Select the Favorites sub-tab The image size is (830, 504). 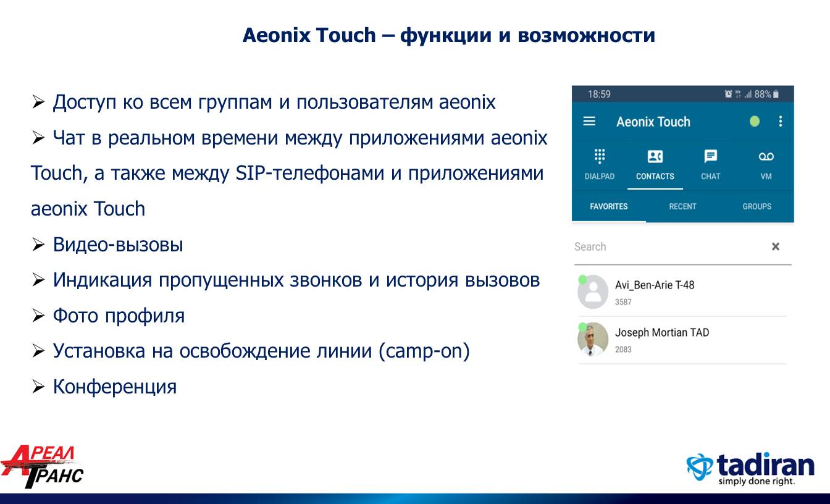(x=609, y=206)
